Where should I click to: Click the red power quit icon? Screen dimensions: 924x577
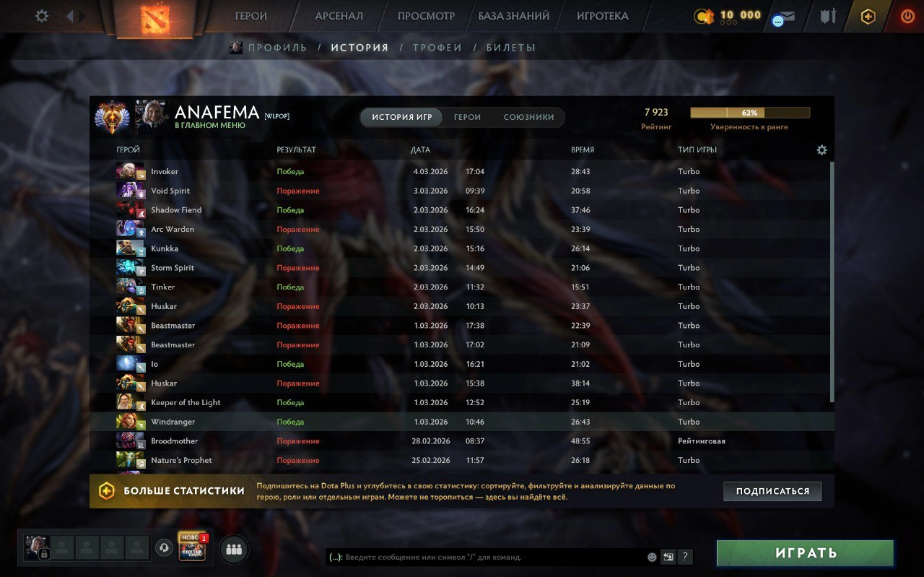click(x=907, y=16)
